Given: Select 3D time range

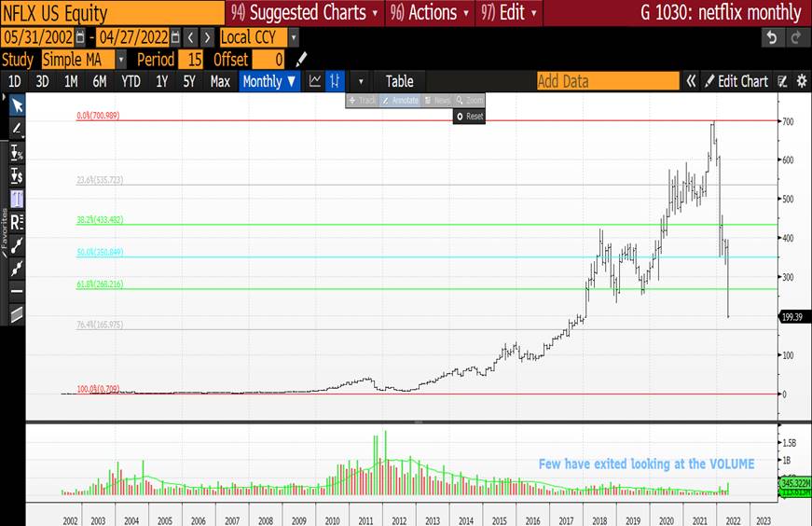Looking at the screenshot, I should (x=42, y=81).
